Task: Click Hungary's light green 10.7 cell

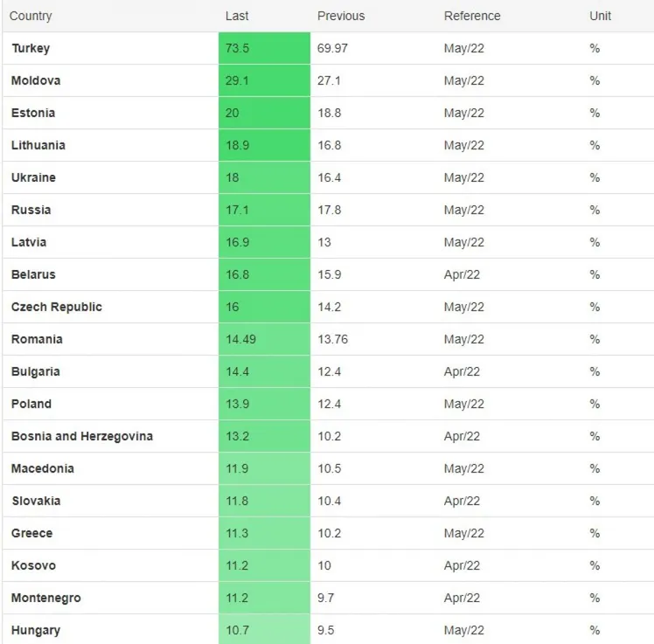Action: (264, 631)
